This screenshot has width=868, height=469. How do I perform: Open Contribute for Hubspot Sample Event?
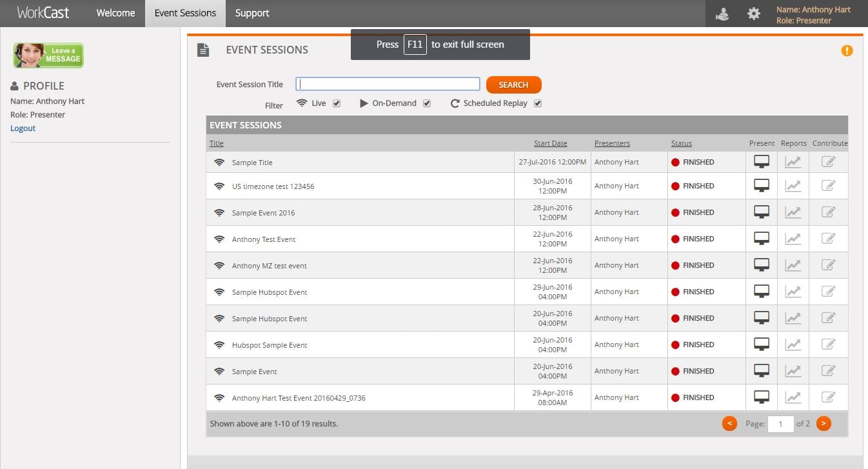pyautogui.click(x=829, y=344)
